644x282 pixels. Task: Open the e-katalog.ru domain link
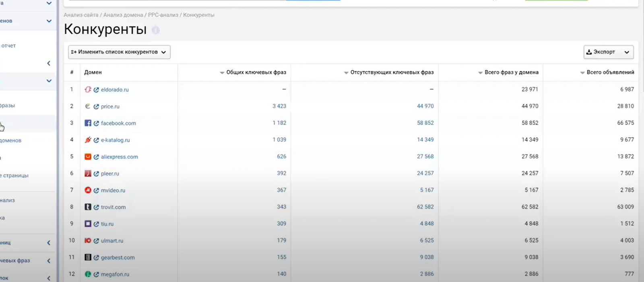coord(116,140)
